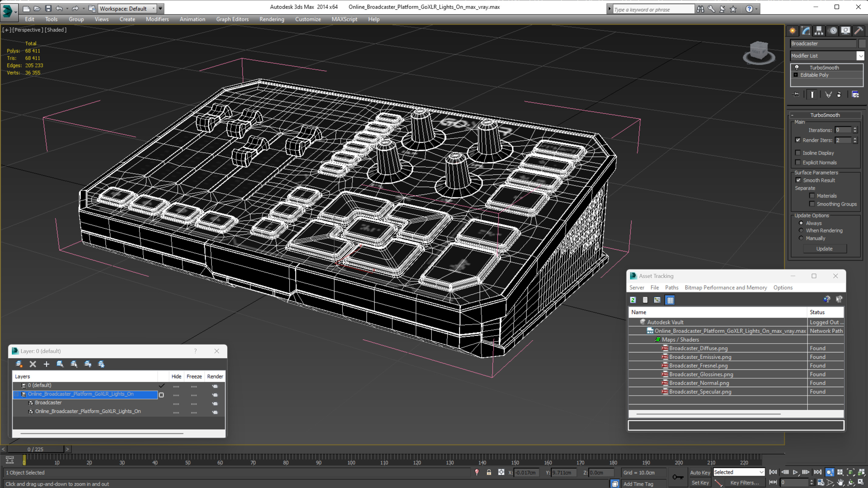Screen dimensions: 868x488
Task: Click Remove Modifier from stack icon
Action: point(839,95)
